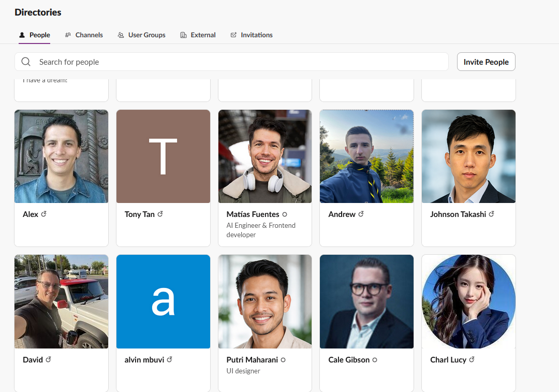Click the status icon beside Andrew's name

tap(361, 214)
